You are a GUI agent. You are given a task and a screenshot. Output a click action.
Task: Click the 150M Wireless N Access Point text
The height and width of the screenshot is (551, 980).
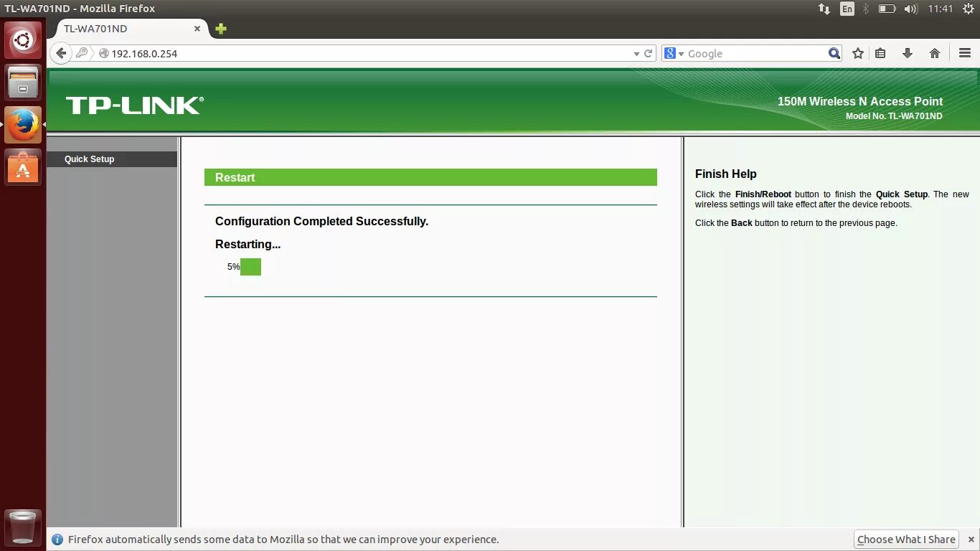(860, 102)
